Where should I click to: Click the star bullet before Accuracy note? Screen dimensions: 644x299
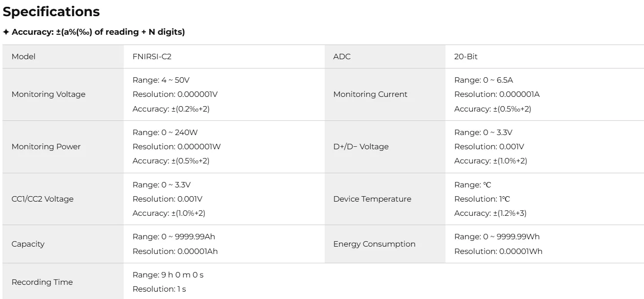click(x=6, y=32)
